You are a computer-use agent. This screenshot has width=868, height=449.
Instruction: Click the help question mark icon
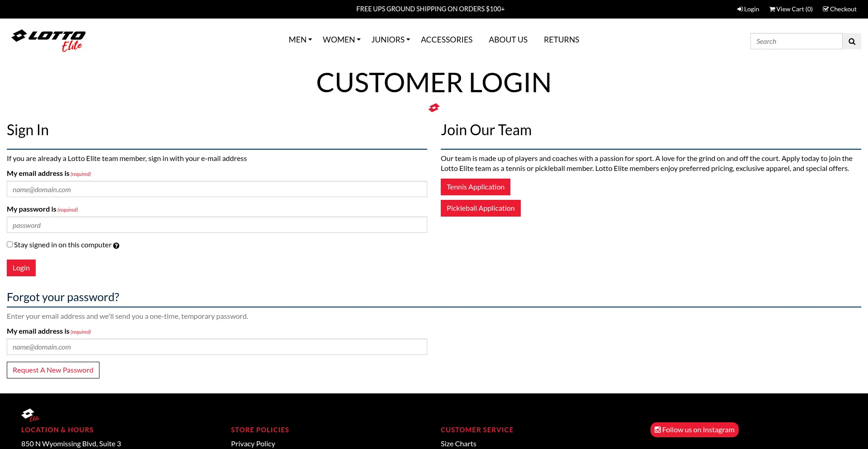click(x=116, y=246)
